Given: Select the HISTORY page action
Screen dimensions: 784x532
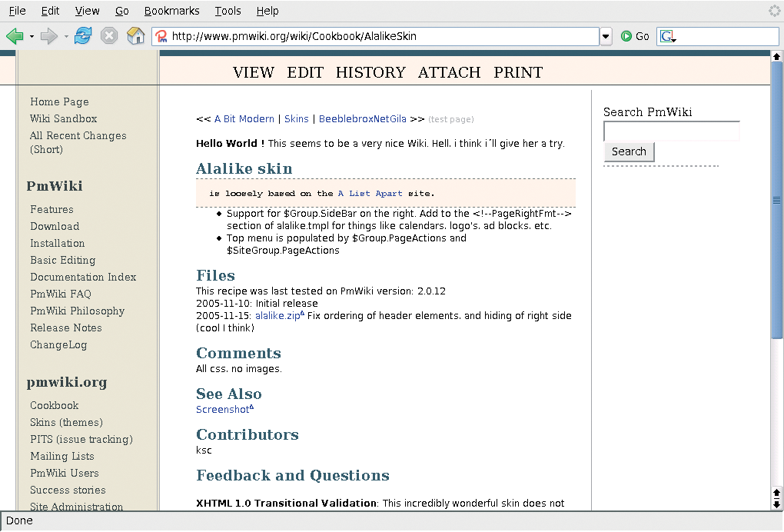Looking at the screenshot, I should 370,72.
